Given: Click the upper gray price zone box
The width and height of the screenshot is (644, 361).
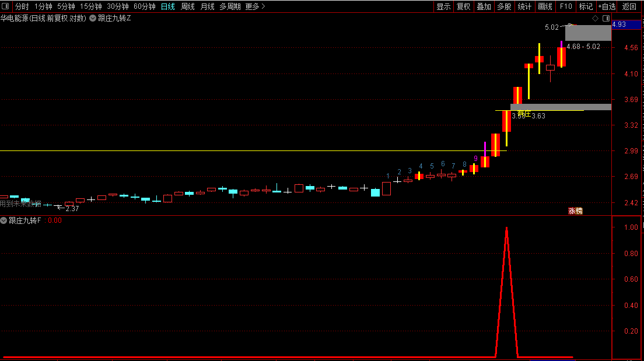Looking at the screenshot, I should [x=588, y=33].
